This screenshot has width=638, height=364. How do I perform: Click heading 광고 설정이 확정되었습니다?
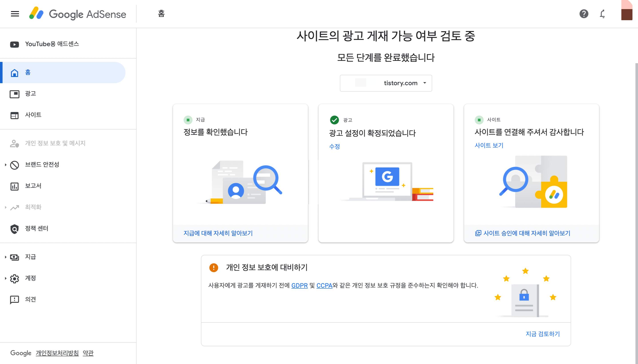[x=372, y=133]
